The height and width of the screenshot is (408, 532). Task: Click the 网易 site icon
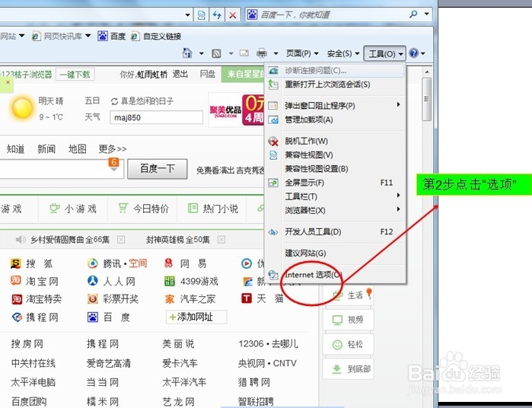[x=169, y=263]
